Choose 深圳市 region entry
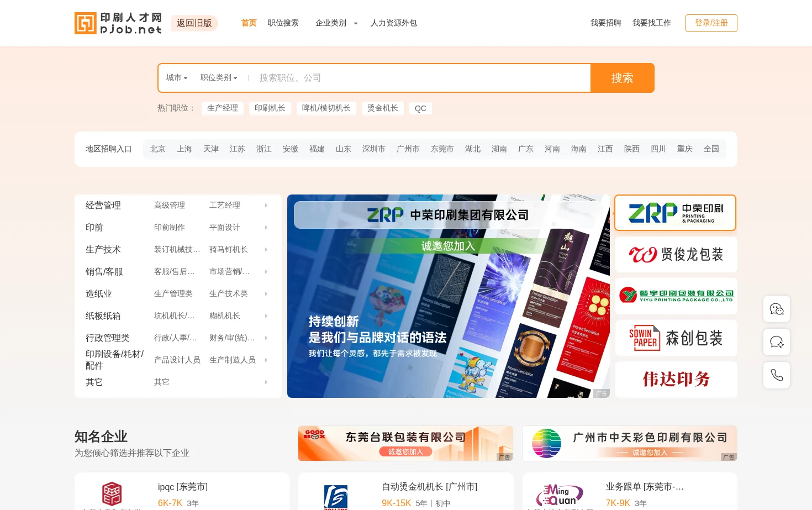 (374, 149)
